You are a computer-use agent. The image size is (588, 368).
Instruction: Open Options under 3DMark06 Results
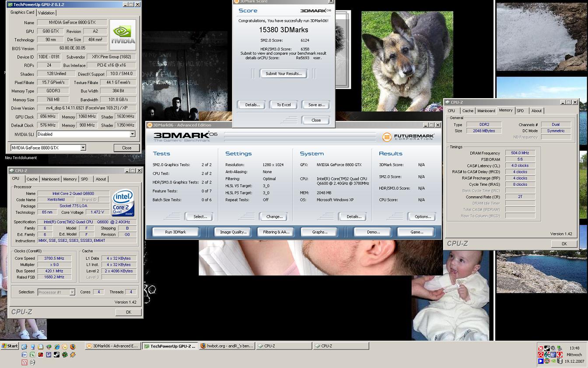click(x=423, y=216)
